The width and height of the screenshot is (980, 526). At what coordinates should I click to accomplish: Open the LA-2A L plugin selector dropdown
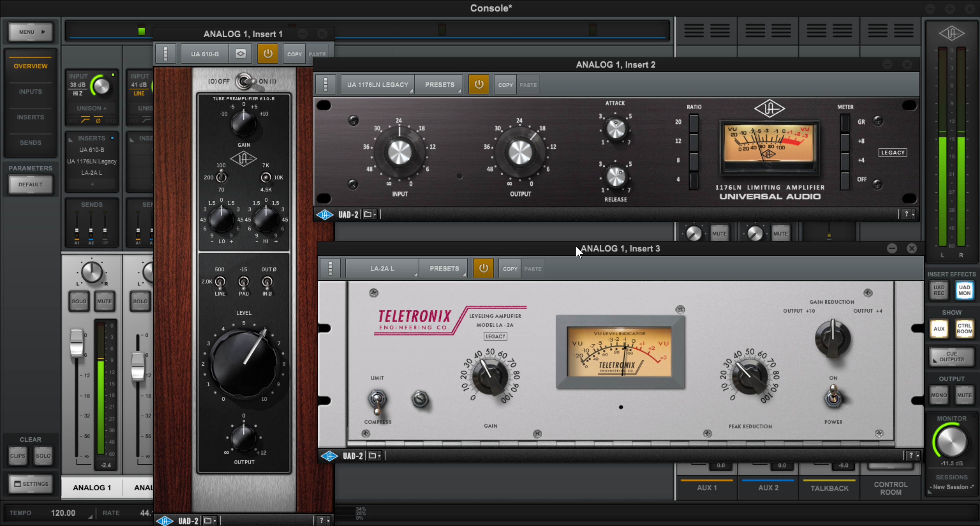pos(382,268)
